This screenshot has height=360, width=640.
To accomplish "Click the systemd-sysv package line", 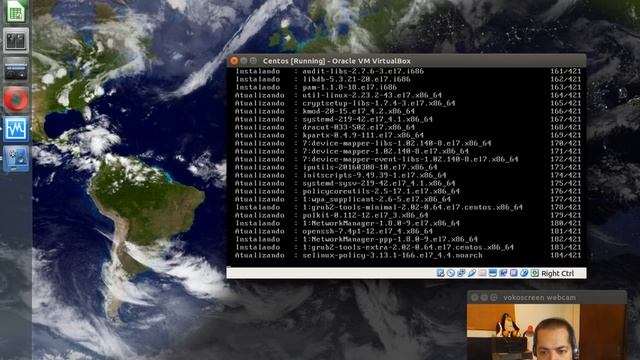I will pos(407,183).
